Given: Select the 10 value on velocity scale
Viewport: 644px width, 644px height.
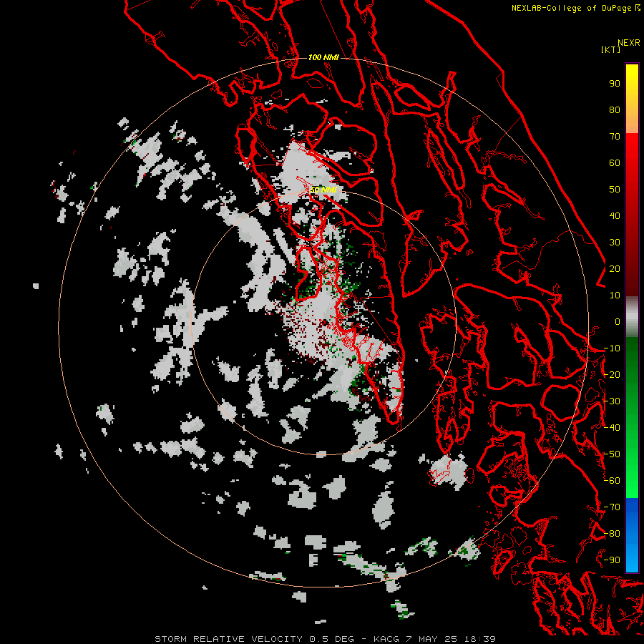Looking at the screenshot, I should pyautogui.click(x=615, y=296).
